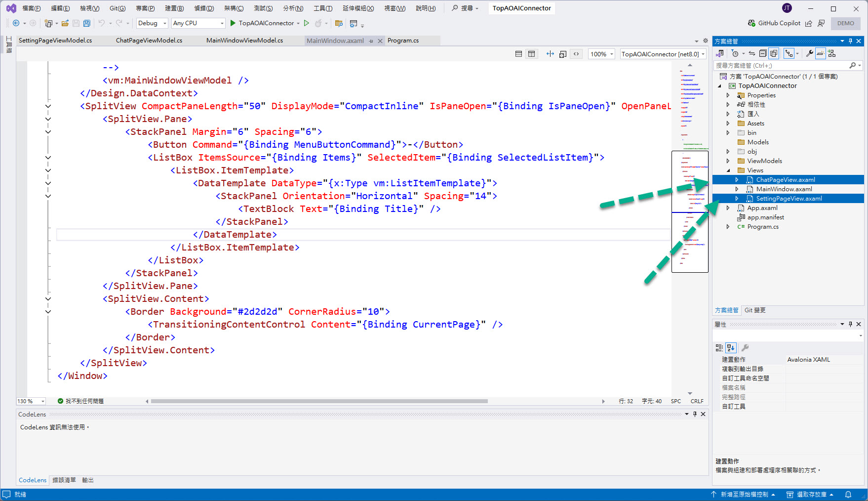Click the New Project toolbar icon
This screenshot has height=501, width=868.
pos(48,23)
